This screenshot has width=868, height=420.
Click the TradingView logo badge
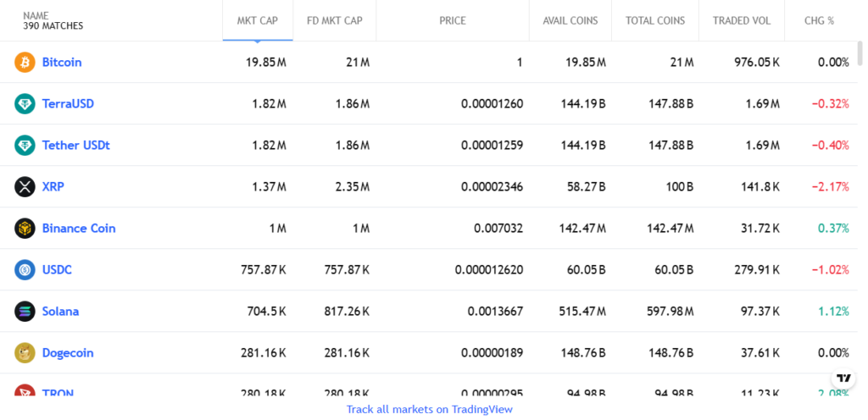point(843,376)
